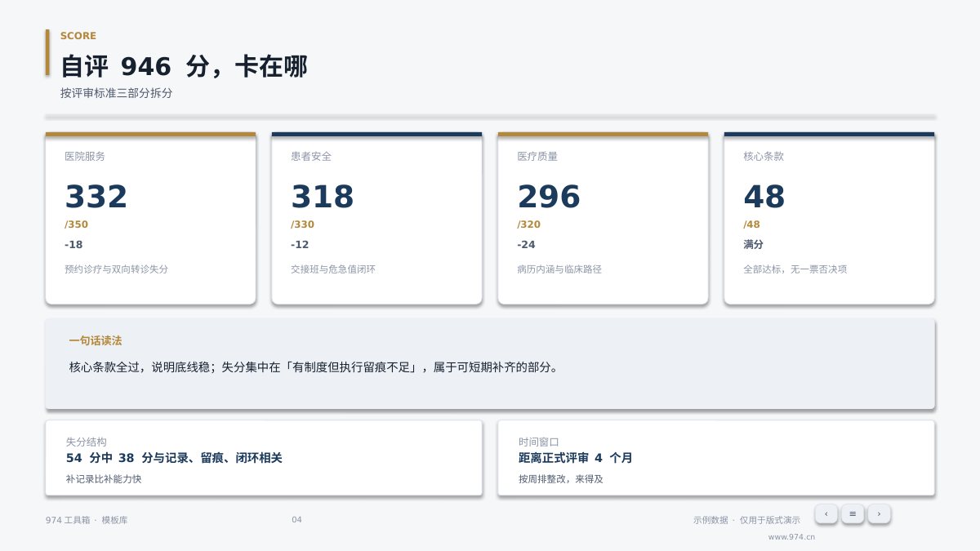Select the 患者安全 score card
980x551 pixels.
click(376, 218)
